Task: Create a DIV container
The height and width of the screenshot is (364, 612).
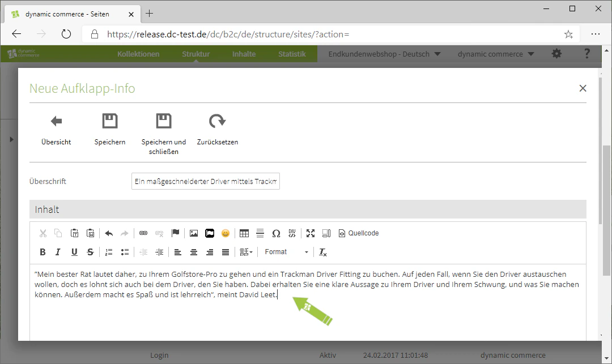Action: [x=292, y=233]
